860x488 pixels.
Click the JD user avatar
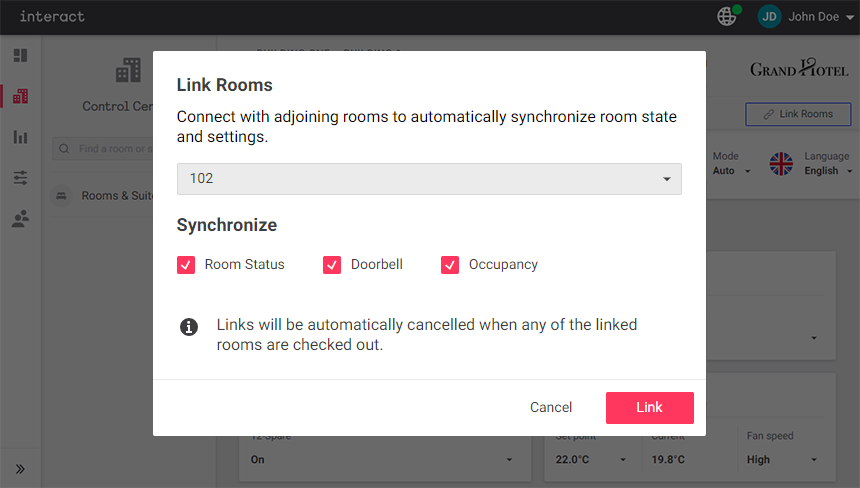point(769,16)
